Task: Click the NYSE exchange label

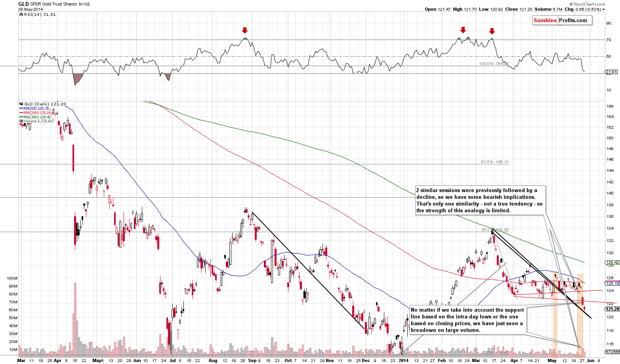Action: (x=84, y=4)
